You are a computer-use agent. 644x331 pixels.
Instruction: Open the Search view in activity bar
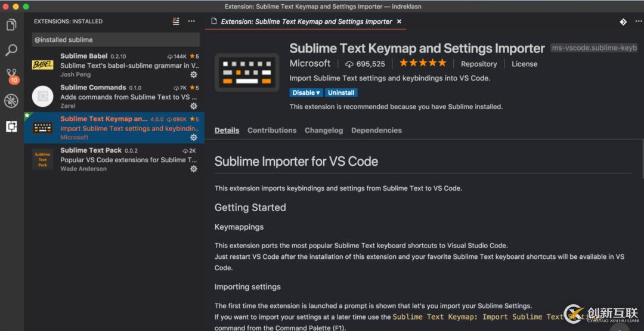pyautogui.click(x=11, y=51)
